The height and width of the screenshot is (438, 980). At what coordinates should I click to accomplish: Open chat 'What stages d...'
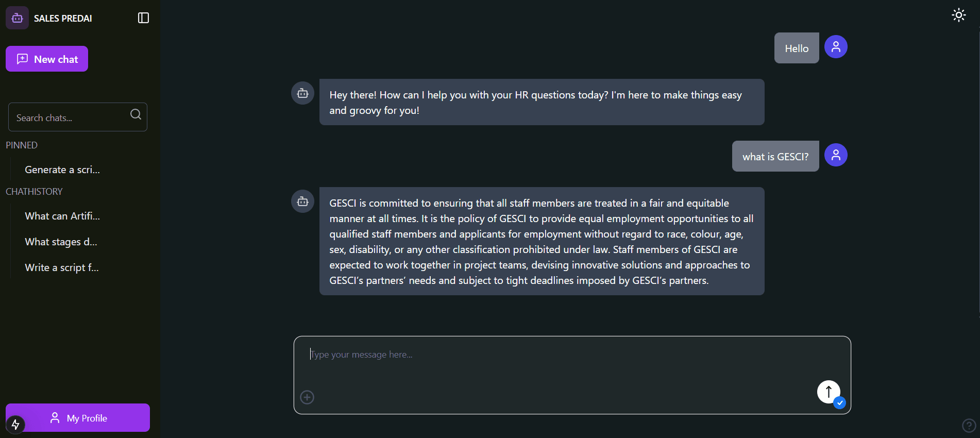tap(61, 242)
